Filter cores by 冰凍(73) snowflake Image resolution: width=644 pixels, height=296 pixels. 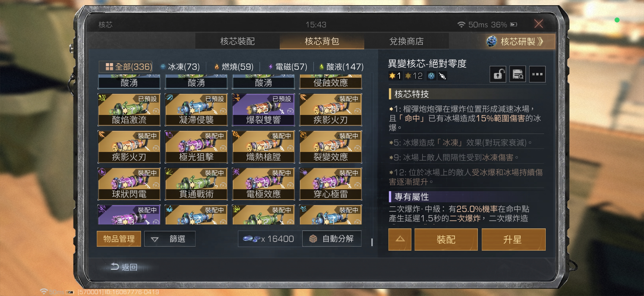(x=180, y=67)
